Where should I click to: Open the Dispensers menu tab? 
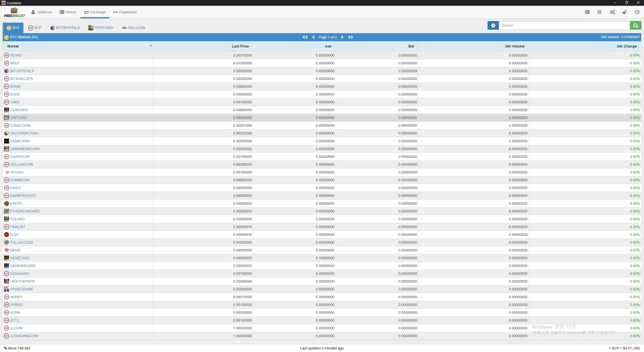coord(125,12)
